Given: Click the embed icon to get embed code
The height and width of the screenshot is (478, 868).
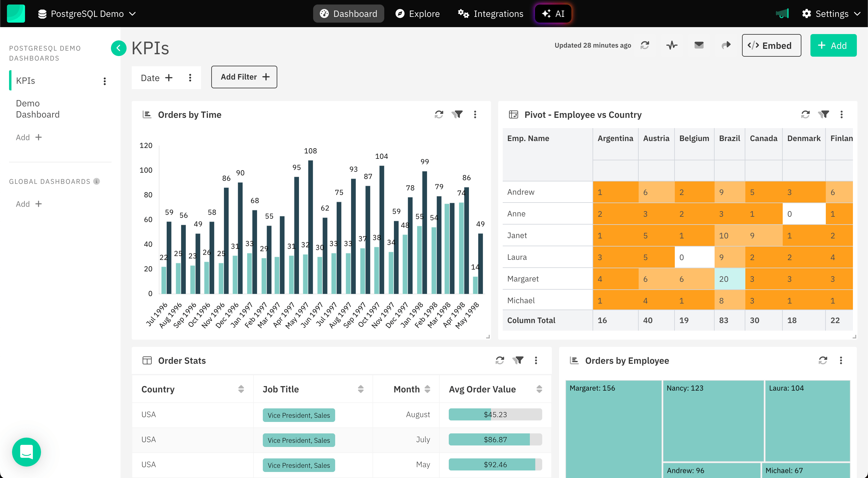Looking at the screenshot, I should (x=771, y=45).
